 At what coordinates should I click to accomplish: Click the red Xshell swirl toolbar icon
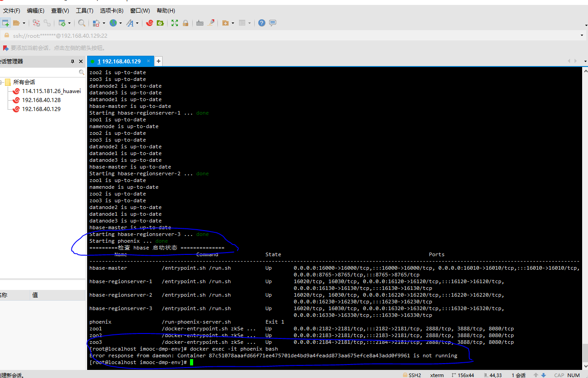tap(150, 23)
